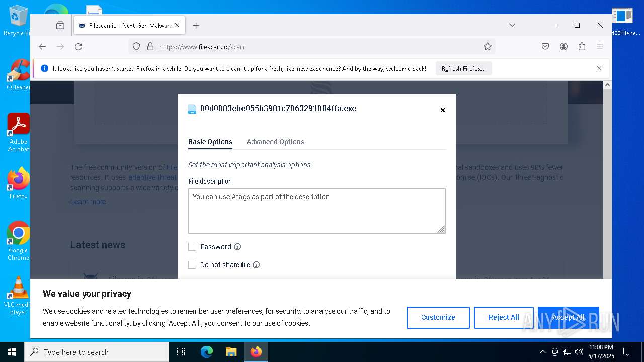Image resolution: width=644 pixels, height=362 pixels.
Task: Click the page scrollbar up arrow
Action: [607, 85]
